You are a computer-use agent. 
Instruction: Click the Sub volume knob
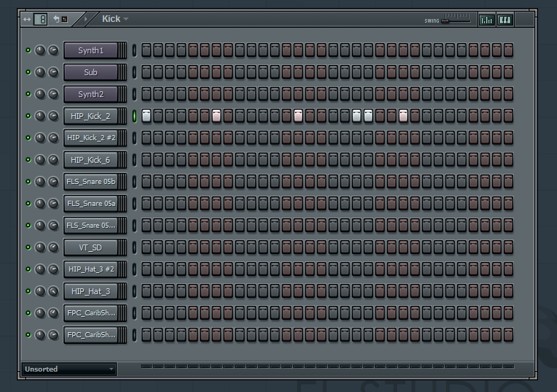[x=53, y=72]
